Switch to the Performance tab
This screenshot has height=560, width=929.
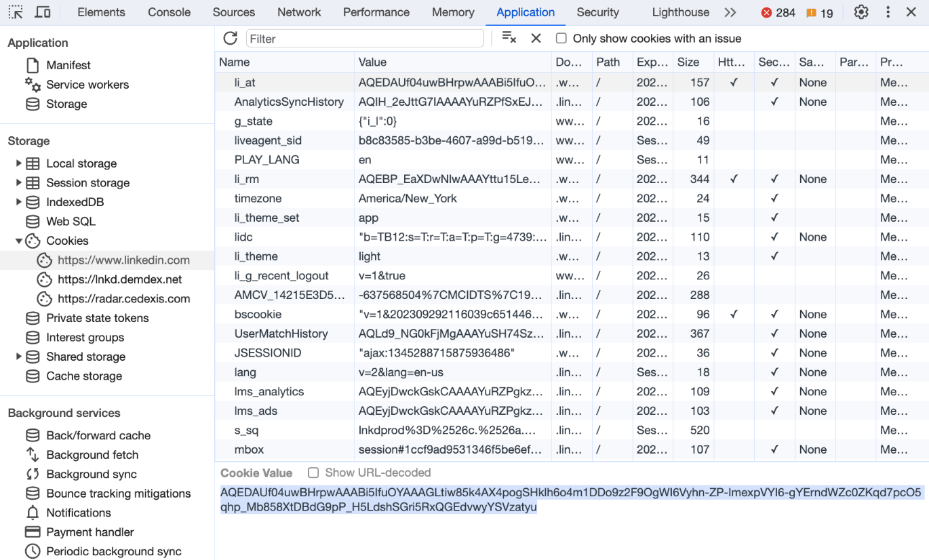point(376,12)
